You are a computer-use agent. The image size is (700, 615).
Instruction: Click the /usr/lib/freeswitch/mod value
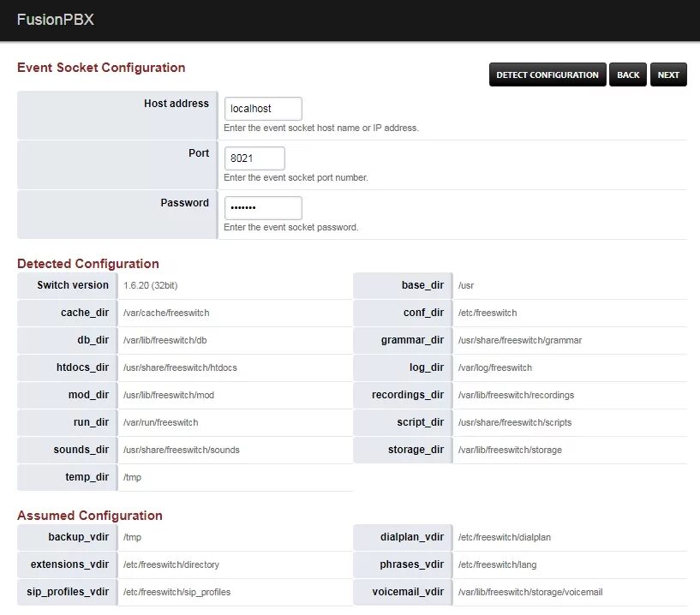(169, 395)
